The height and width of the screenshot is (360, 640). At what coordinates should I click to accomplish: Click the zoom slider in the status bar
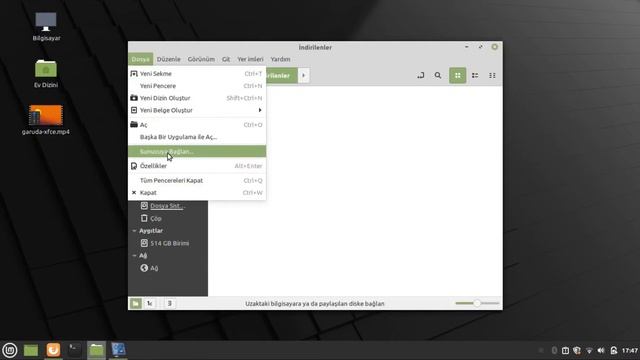pos(477,303)
